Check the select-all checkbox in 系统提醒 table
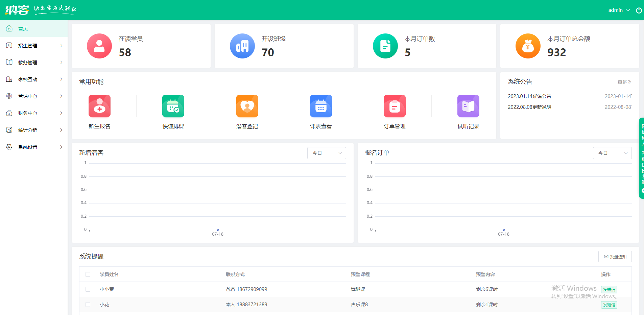This screenshot has height=315, width=644. coord(88,274)
